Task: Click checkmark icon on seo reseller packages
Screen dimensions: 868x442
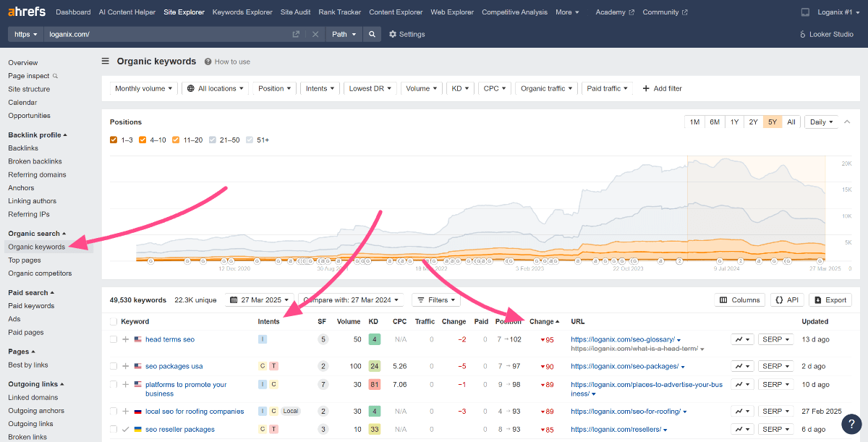Action: point(126,429)
